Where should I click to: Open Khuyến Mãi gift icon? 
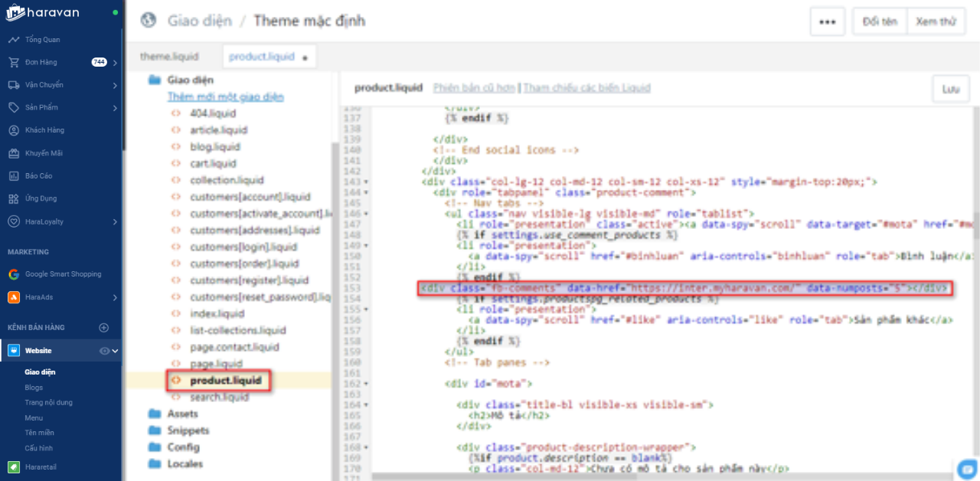pyautogui.click(x=13, y=153)
